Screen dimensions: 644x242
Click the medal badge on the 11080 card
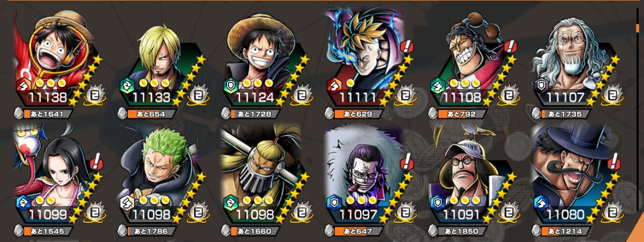(x=612, y=212)
